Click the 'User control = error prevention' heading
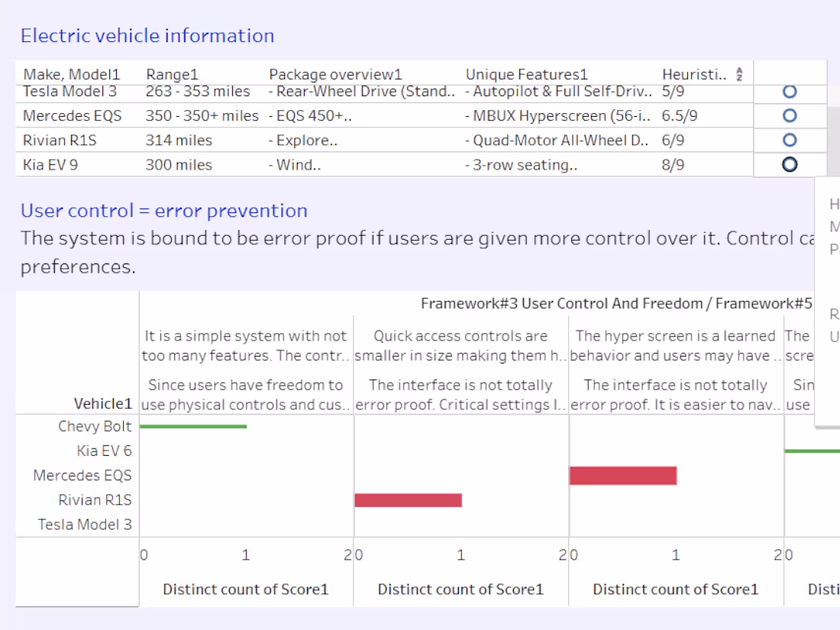This screenshot has height=630, width=840. pyautogui.click(x=164, y=211)
